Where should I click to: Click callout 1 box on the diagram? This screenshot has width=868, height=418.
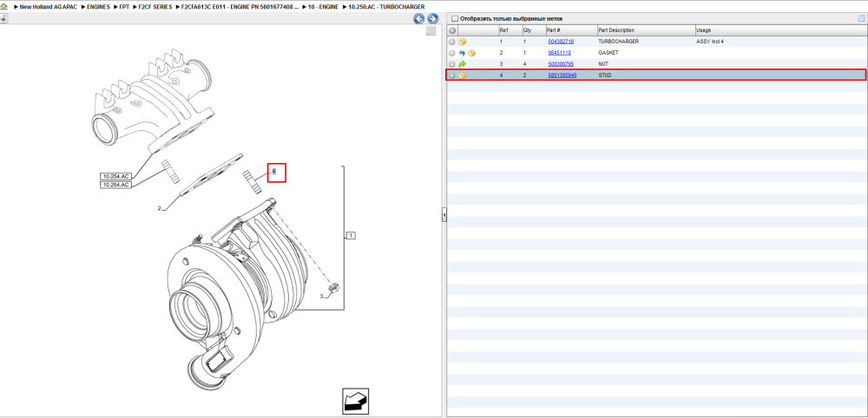click(x=351, y=236)
